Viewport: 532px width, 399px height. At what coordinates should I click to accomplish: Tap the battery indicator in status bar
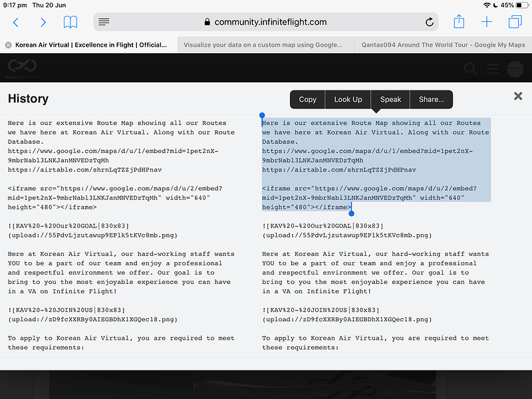click(522, 5)
